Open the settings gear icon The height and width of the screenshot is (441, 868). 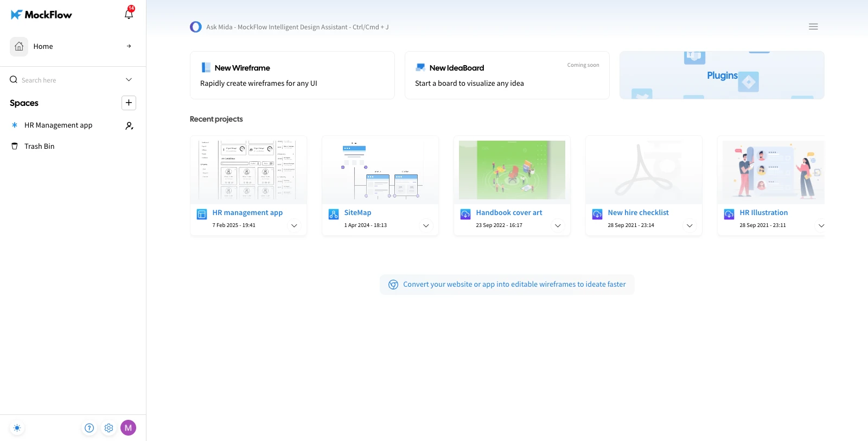tap(109, 428)
